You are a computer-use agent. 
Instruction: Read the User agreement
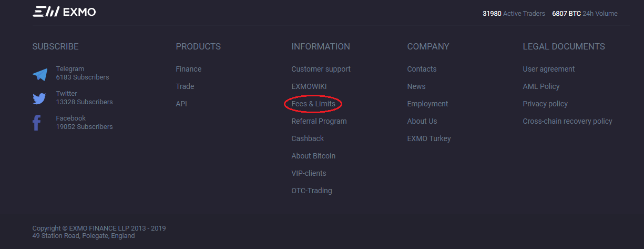click(x=548, y=69)
